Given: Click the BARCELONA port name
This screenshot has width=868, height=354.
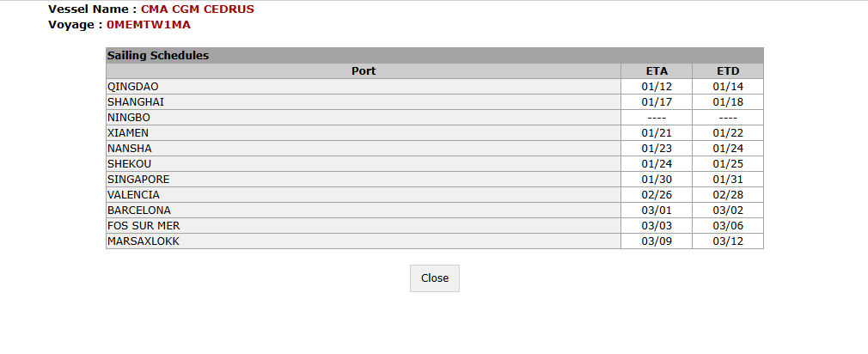Looking at the screenshot, I should (139, 211).
